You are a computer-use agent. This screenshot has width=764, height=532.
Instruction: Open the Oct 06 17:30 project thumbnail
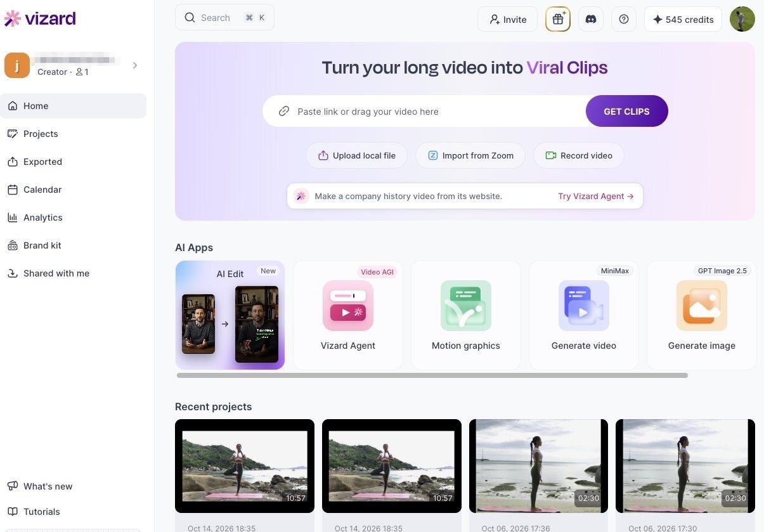point(685,466)
